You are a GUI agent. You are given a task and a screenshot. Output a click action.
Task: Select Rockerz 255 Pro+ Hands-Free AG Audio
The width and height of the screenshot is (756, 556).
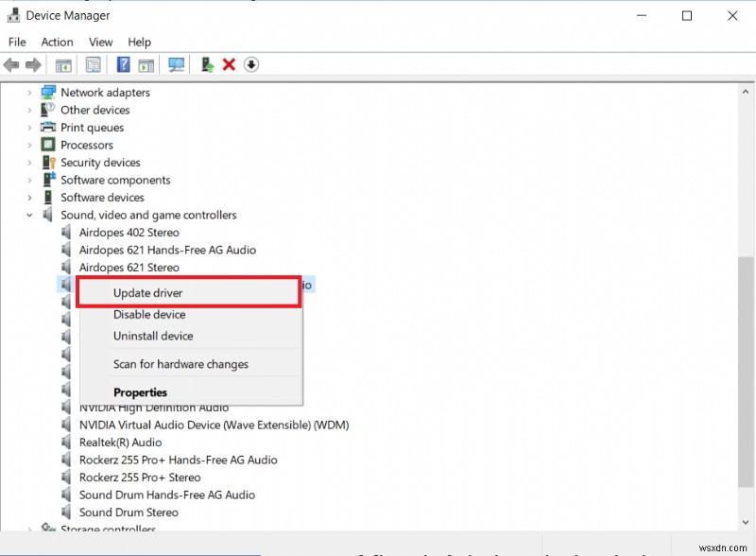click(x=179, y=460)
